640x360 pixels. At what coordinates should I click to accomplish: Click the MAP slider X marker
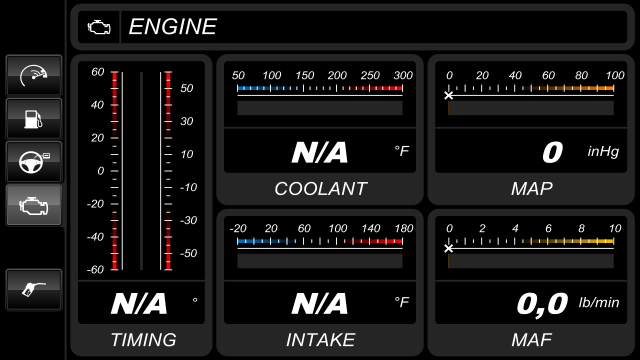point(449,96)
